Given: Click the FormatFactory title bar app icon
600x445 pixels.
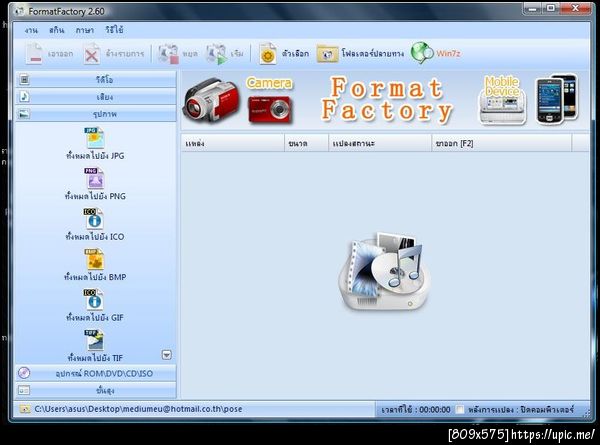Looking at the screenshot, I should (x=18, y=11).
